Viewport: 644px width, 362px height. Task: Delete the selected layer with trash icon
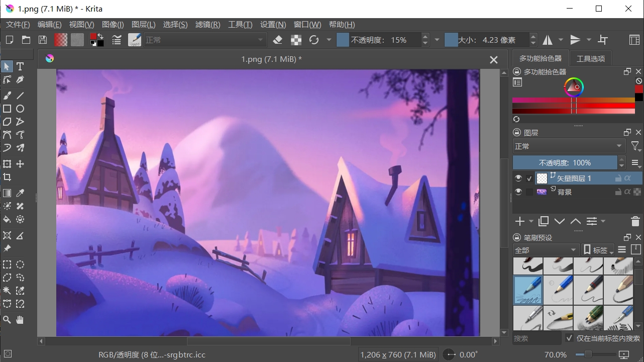635,221
